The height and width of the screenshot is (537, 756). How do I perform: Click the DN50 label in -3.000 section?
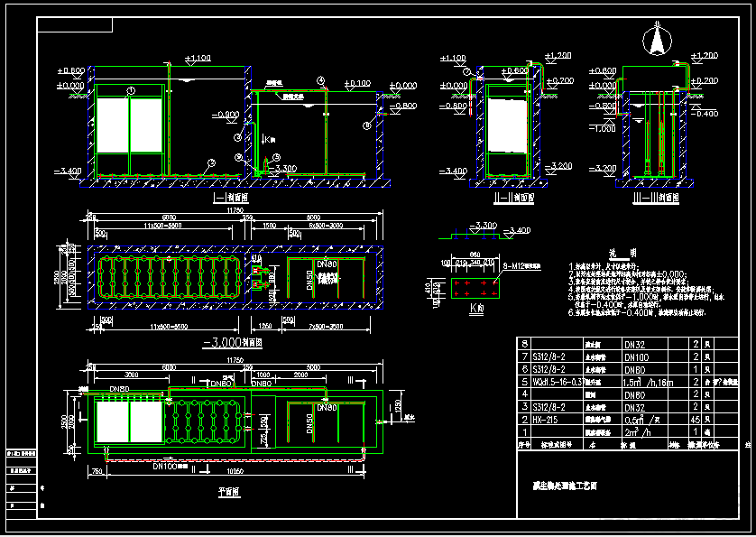point(309,280)
